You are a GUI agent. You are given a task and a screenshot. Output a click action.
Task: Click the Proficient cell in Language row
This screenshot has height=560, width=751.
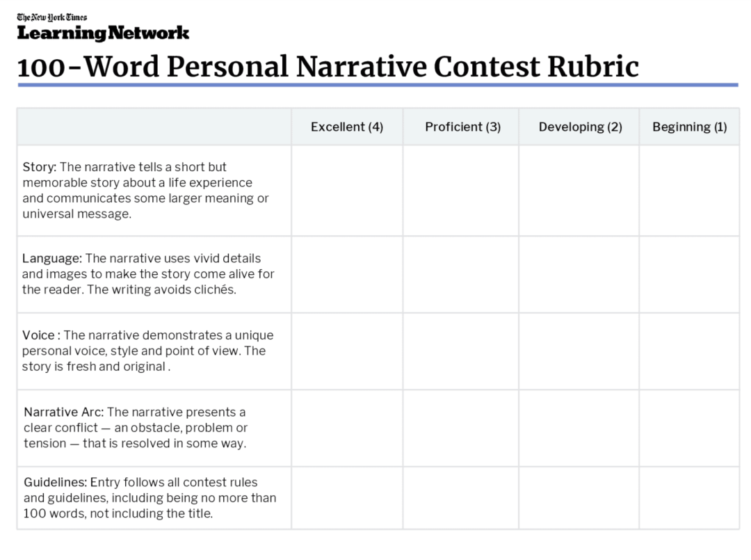[x=461, y=275]
